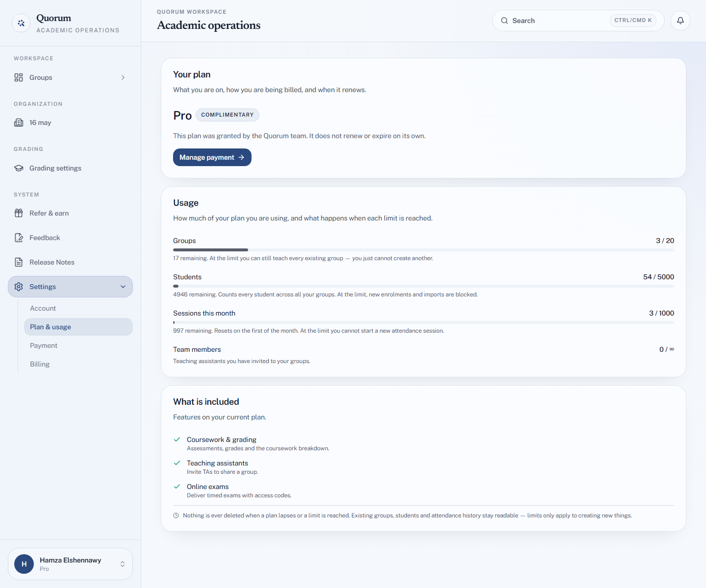The height and width of the screenshot is (588, 706).
Task: Click the 'What is included' heading
Action: pyautogui.click(x=206, y=402)
